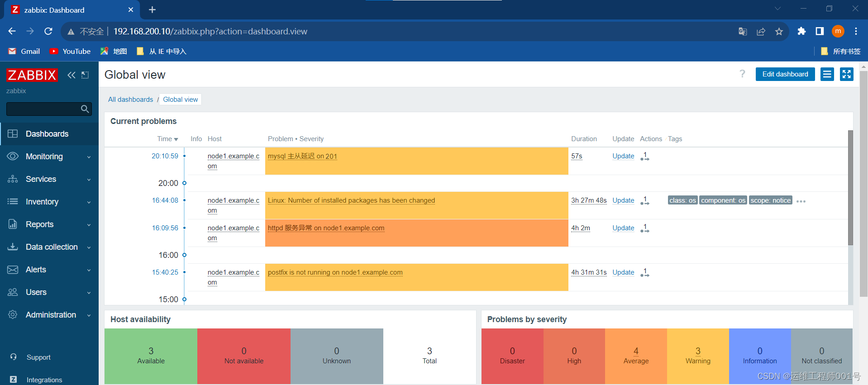Screen dimensions: 868x385
Task: Click the share page icon in address bar
Action: click(x=761, y=31)
